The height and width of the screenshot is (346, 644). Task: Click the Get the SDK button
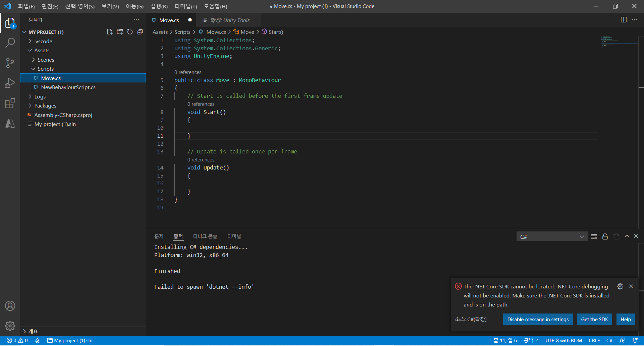coord(594,320)
